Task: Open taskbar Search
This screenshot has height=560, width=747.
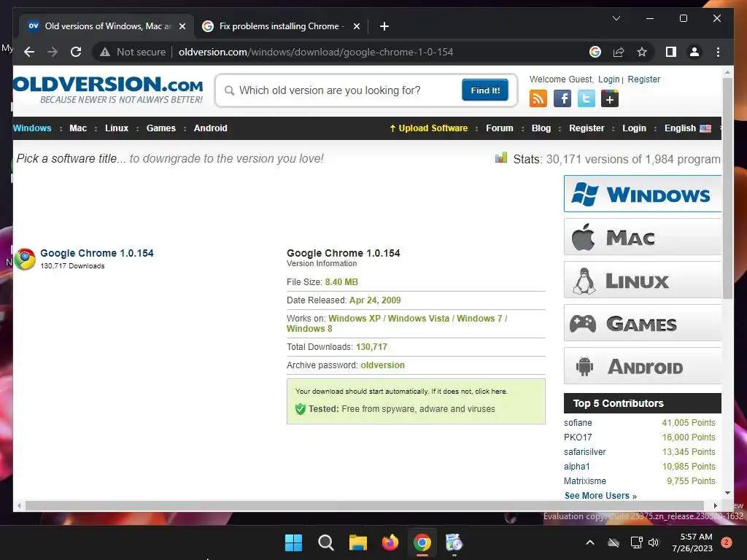Action: click(x=326, y=542)
